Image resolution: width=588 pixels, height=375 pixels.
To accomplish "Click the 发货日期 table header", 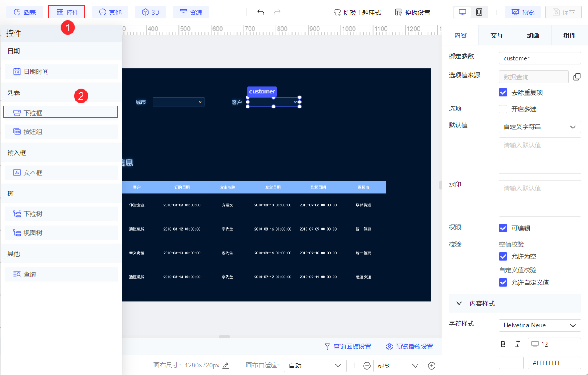I will point(273,187).
